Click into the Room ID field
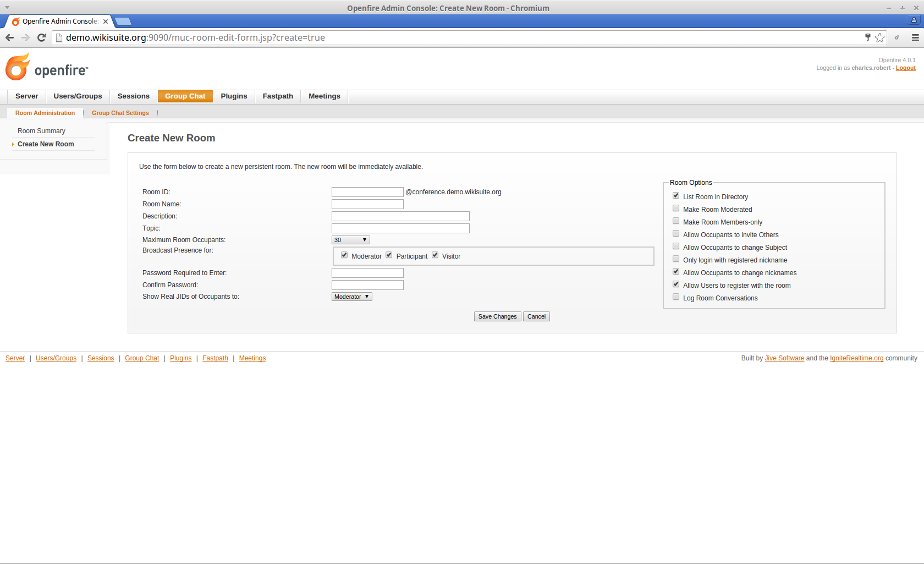This screenshot has width=924, height=564. [x=367, y=192]
